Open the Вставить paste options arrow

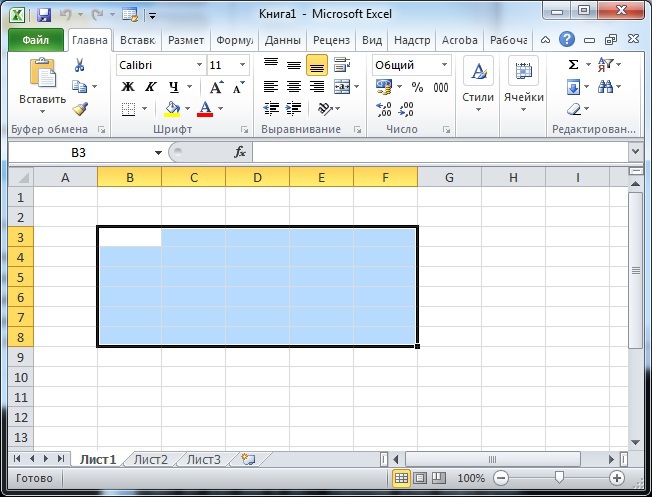(x=42, y=112)
